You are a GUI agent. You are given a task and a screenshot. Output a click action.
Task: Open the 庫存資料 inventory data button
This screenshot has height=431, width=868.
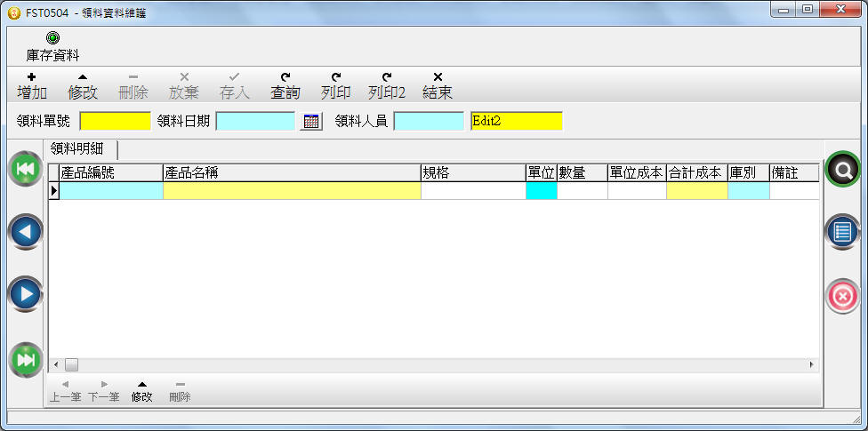[52, 47]
